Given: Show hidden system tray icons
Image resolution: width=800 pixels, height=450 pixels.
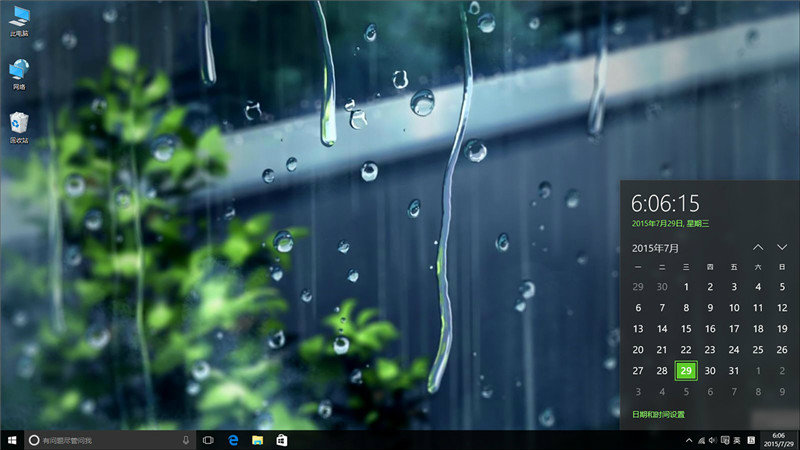Looking at the screenshot, I should [688, 440].
